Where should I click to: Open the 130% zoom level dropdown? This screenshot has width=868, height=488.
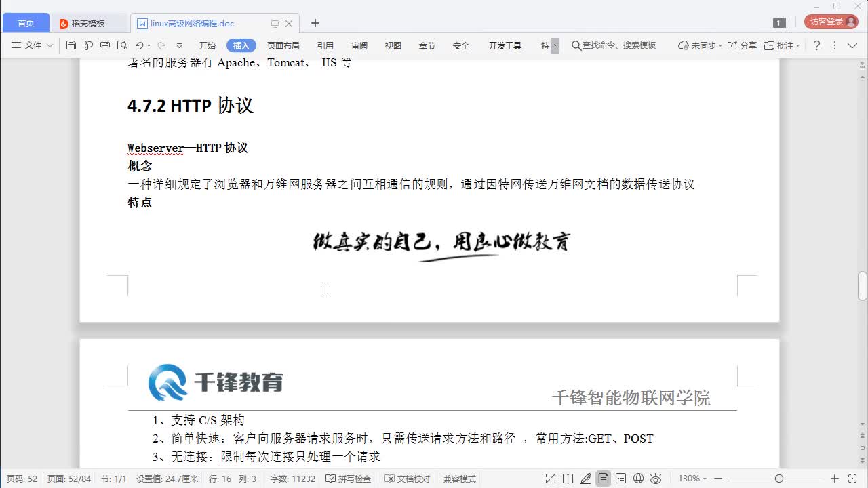[x=692, y=479]
